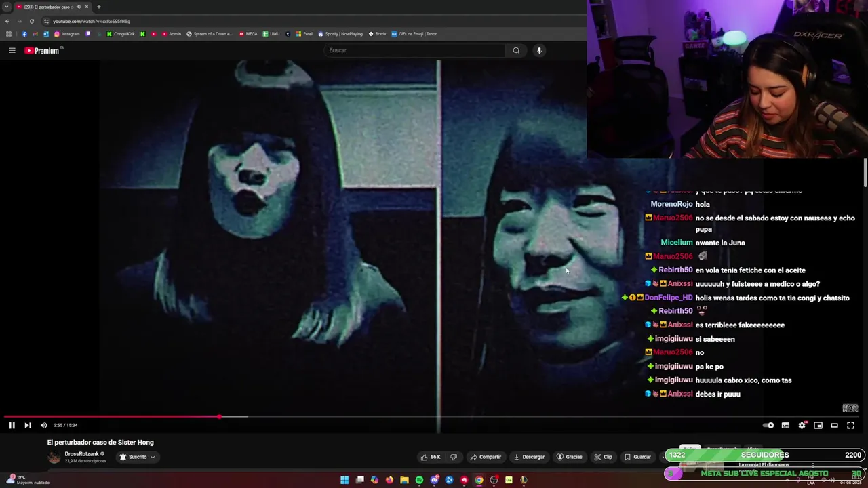Toggle subtitles on the video
This screenshot has width=868, height=488.
point(785,425)
